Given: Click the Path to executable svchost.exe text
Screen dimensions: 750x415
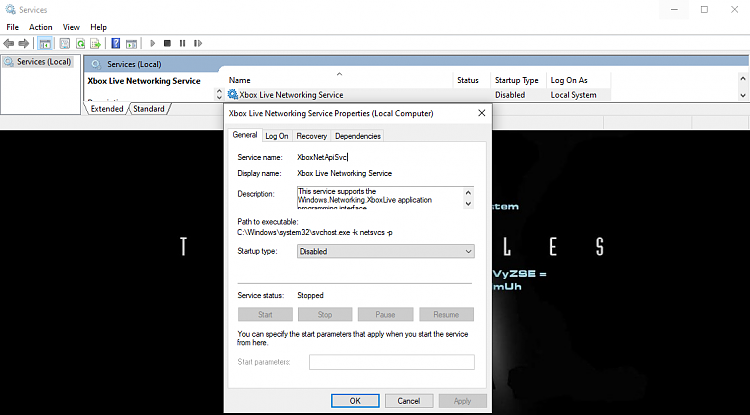Looking at the screenshot, I should click(x=315, y=233).
